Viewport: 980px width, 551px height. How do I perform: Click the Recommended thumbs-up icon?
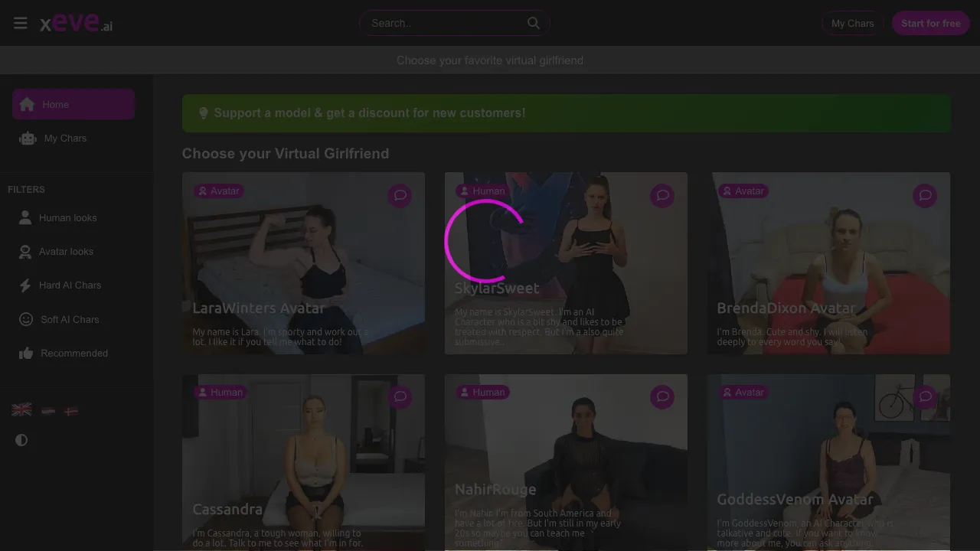coord(25,353)
